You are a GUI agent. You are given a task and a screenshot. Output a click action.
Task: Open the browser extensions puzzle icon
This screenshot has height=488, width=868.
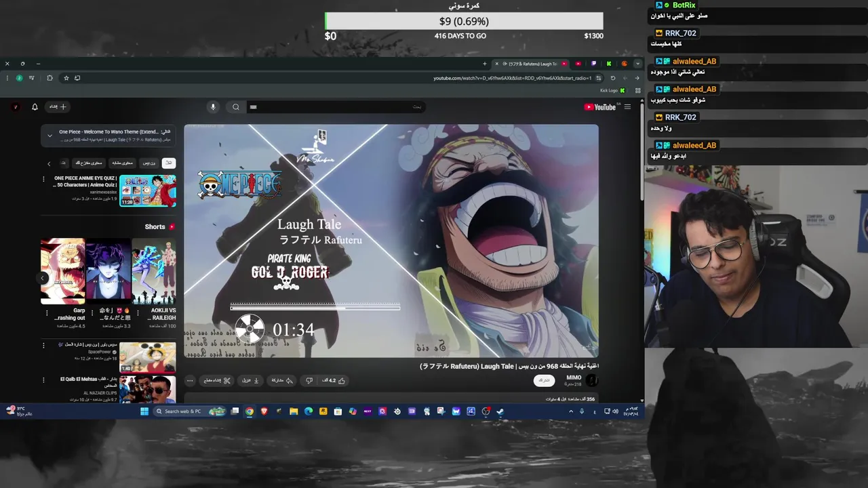50,78
